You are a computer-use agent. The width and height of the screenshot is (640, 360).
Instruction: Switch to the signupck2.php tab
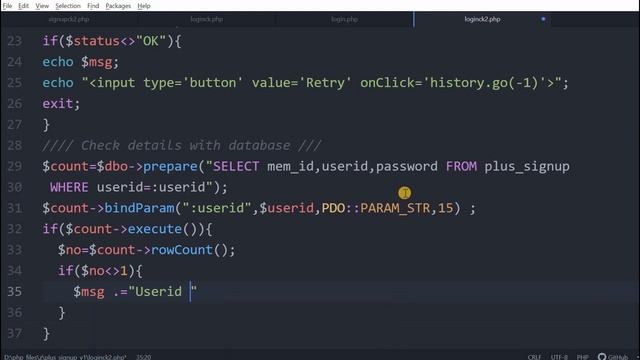pos(69,19)
